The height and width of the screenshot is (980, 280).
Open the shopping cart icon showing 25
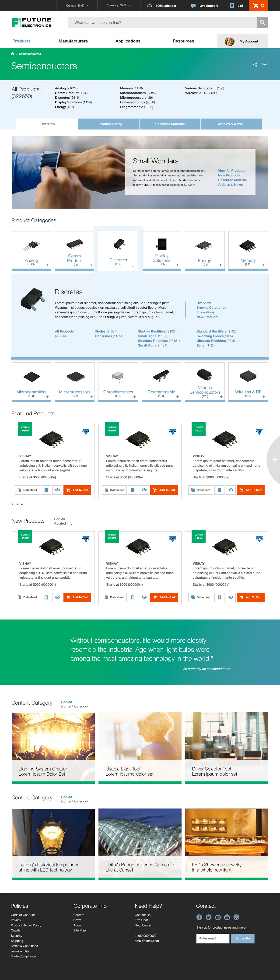(x=258, y=5)
